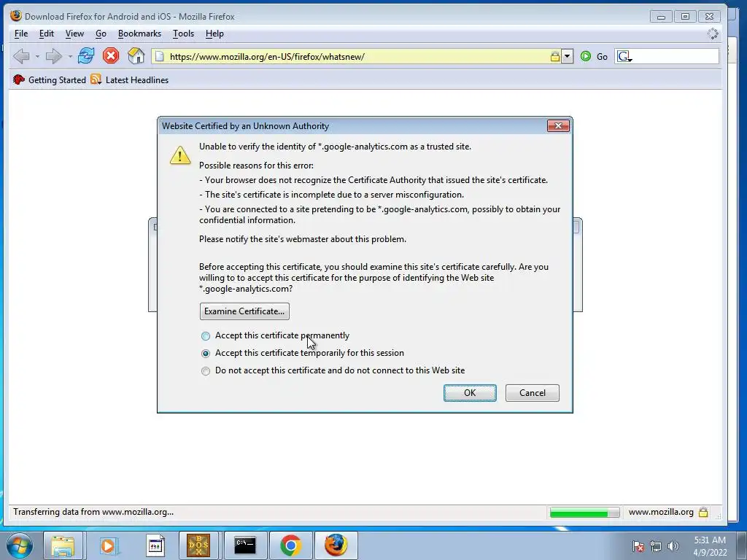Open Windows Explorer from the taskbar
This screenshot has height=560, width=747.
(x=63, y=545)
